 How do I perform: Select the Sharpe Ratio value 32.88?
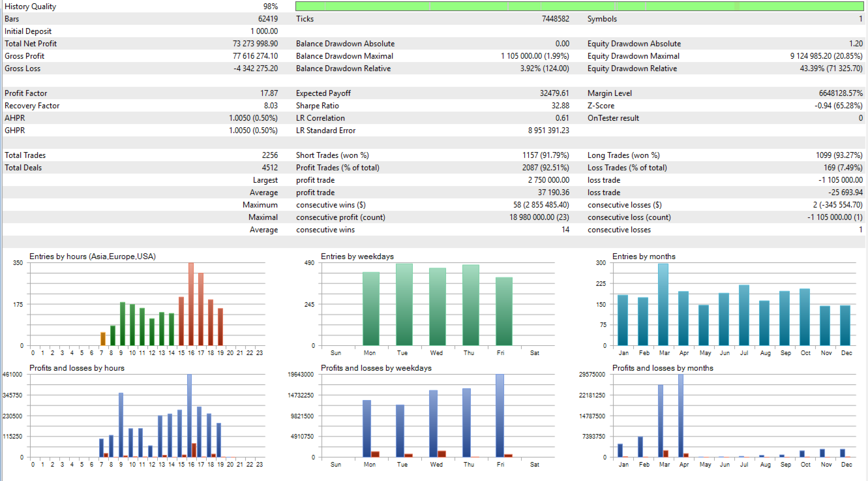click(560, 106)
